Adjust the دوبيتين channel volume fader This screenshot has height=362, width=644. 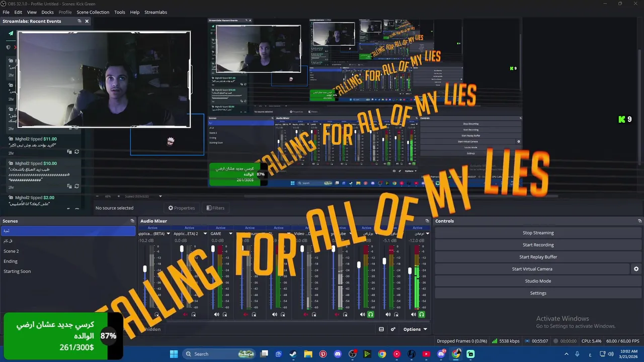point(410,271)
